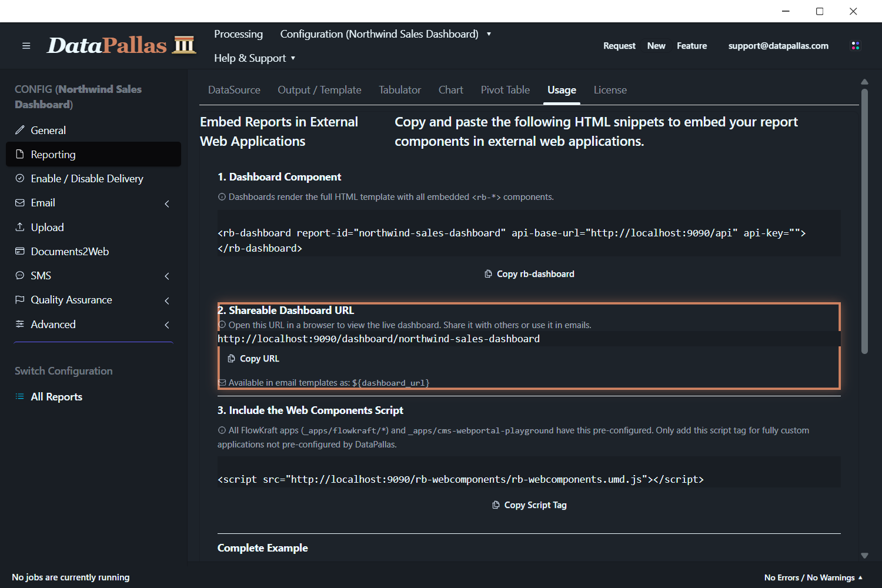Image resolution: width=882 pixels, height=588 pixels.
Task: Click the '3. Include the Web Components Script' heading
Action: click(310, 410)
